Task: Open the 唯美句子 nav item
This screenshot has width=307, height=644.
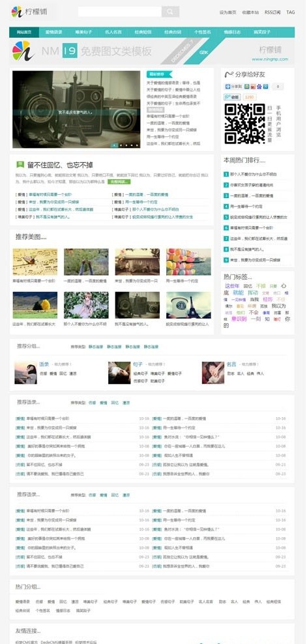Action: pos(83,32)
